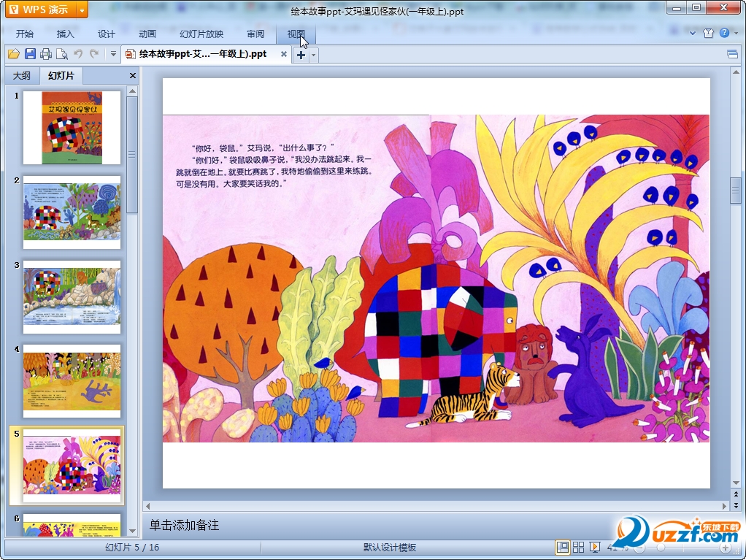Select slide 3 thumbnail
The height and width of the screenshot is (560, 746).
pos(72,297)
